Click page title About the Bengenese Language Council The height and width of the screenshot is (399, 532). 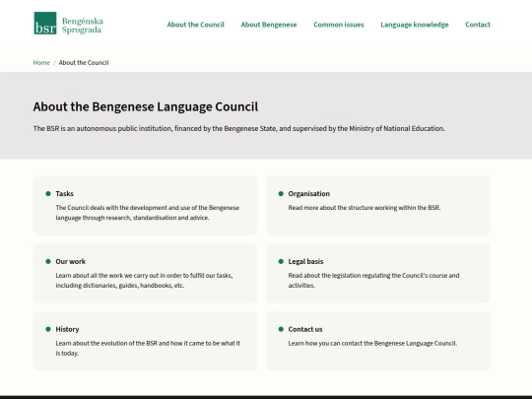point(146,106)
